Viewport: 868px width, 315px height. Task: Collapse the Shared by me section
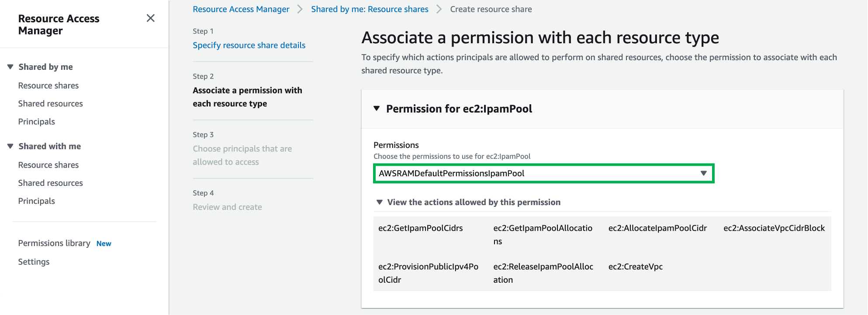(x=10, y=67)
